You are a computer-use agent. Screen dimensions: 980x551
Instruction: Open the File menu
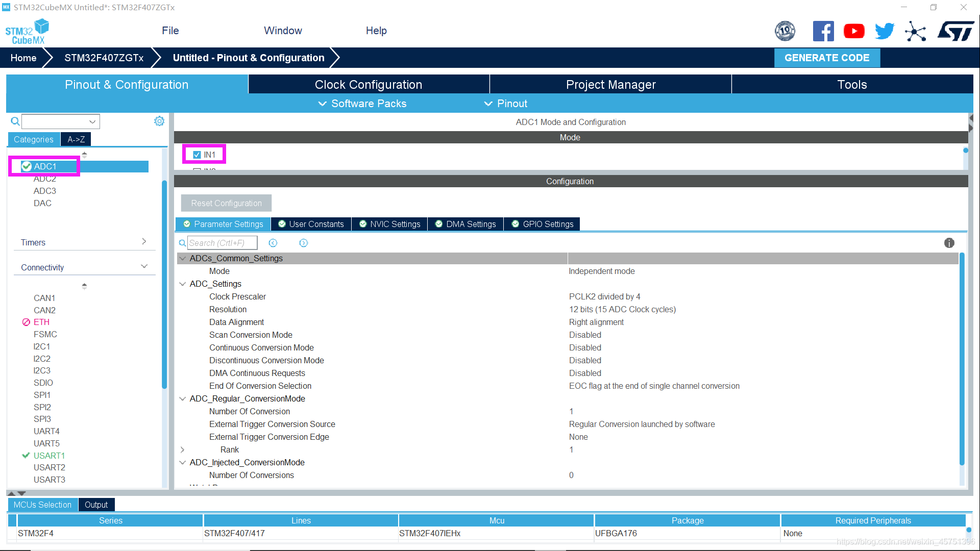170,31
